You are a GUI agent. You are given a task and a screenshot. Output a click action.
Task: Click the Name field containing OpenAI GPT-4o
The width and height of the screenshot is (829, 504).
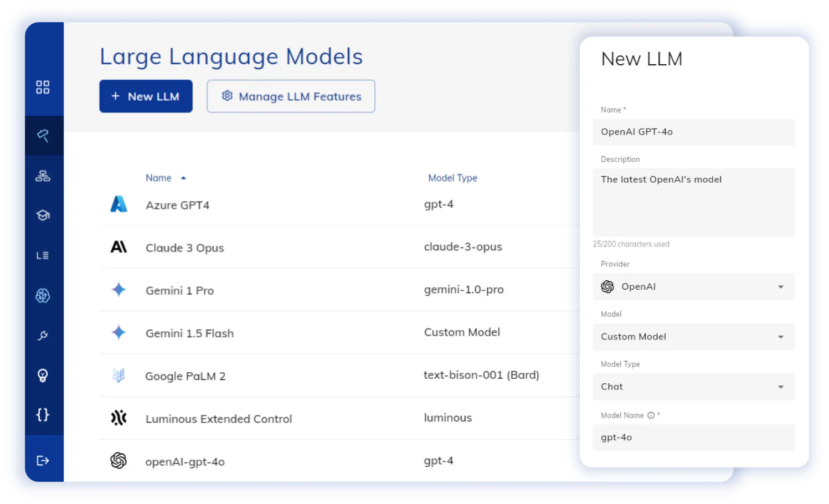click(x=693, y=132)
